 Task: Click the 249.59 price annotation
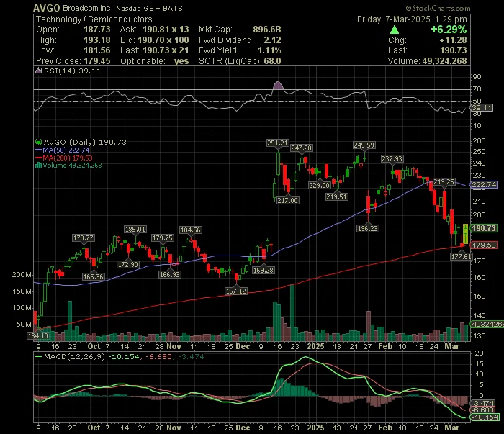click(x=364, y=145)
